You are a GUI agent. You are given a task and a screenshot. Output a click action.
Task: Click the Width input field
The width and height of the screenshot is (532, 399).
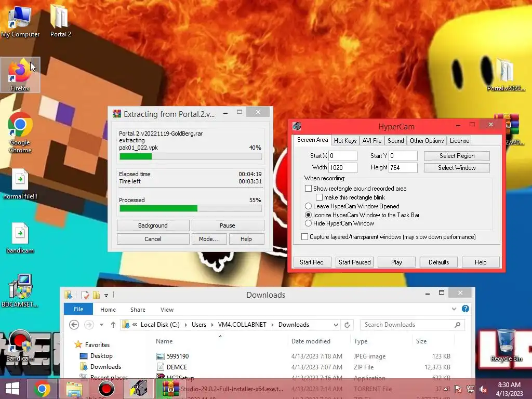[x=343, y=168]
